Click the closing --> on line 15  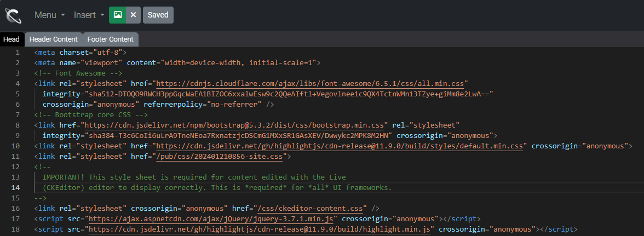(41, 198)
